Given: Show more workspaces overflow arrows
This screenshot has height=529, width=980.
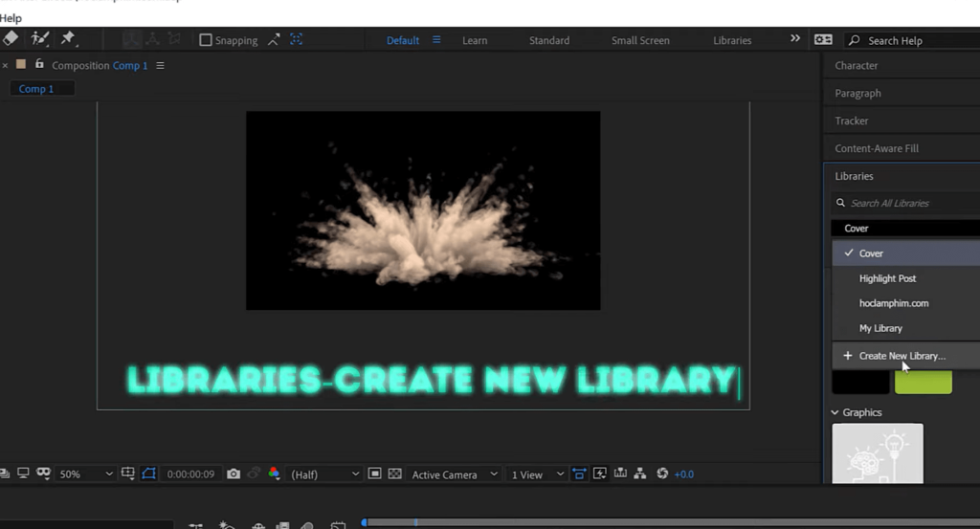Looking at the screenshot, I should [x=795, y=38].
